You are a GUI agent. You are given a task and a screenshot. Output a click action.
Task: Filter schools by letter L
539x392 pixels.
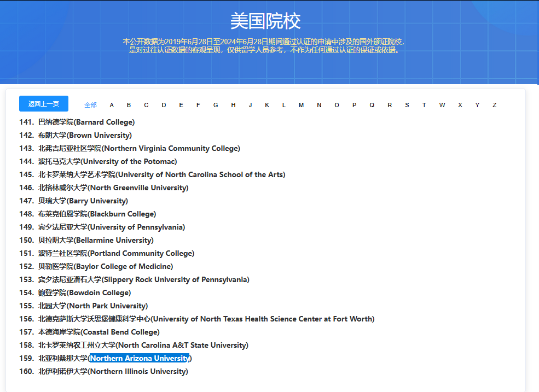[x=284, y=105]
